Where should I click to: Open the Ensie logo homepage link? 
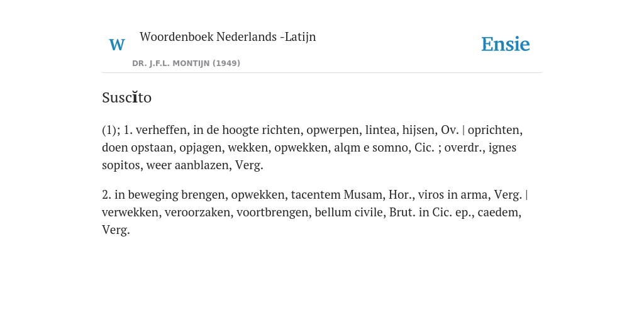point(505,45)
